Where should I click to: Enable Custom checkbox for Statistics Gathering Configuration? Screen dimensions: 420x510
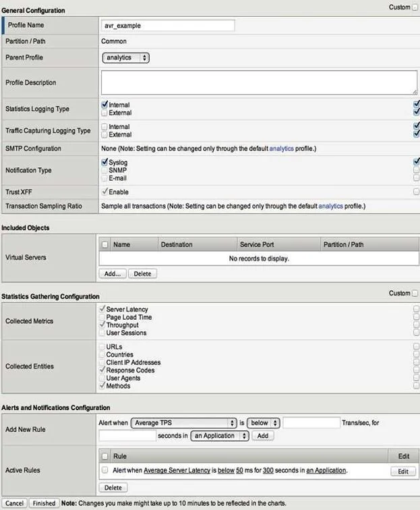(x=415, y=293)
